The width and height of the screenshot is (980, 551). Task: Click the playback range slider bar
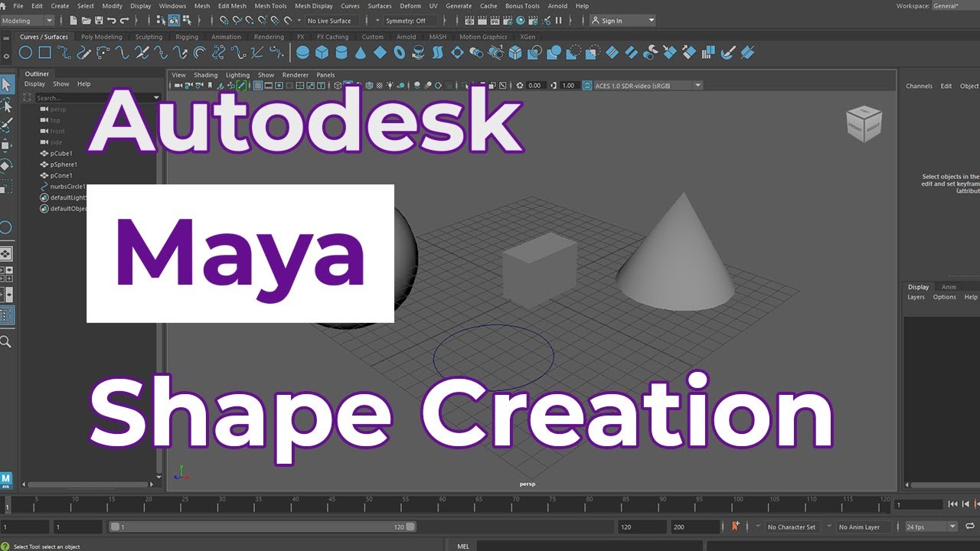click(x=263, y=527)
